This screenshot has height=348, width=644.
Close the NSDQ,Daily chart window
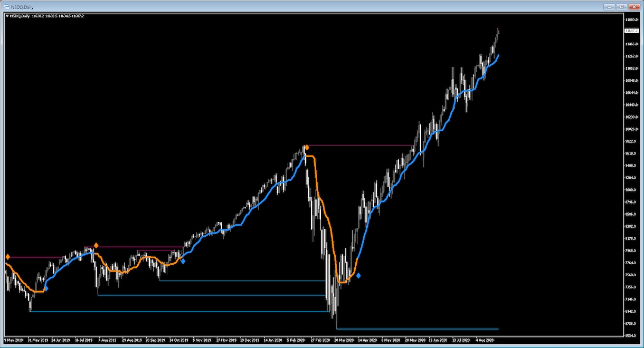tap(633, 7)
